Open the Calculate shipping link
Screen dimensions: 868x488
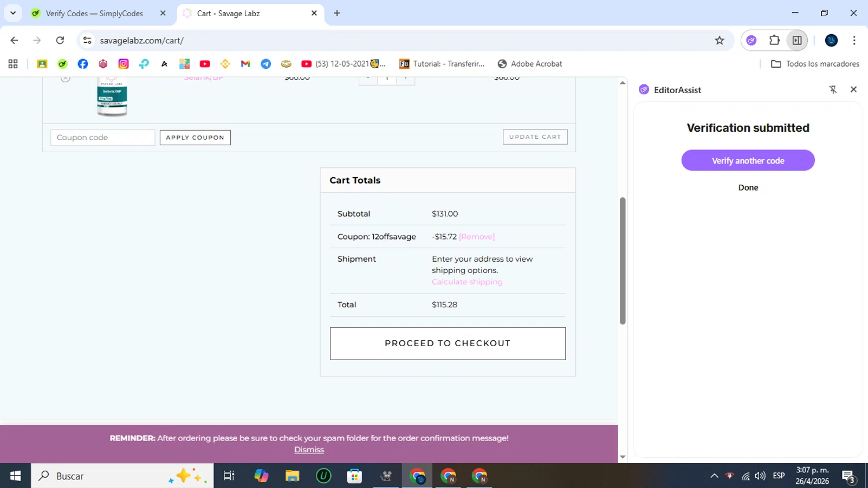[467, 282]
